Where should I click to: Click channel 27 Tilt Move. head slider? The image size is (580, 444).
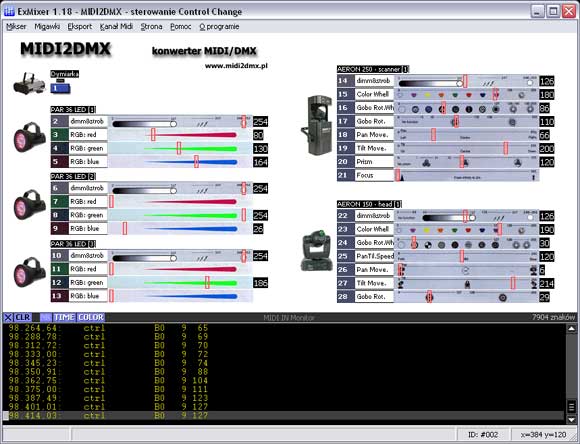466,283
